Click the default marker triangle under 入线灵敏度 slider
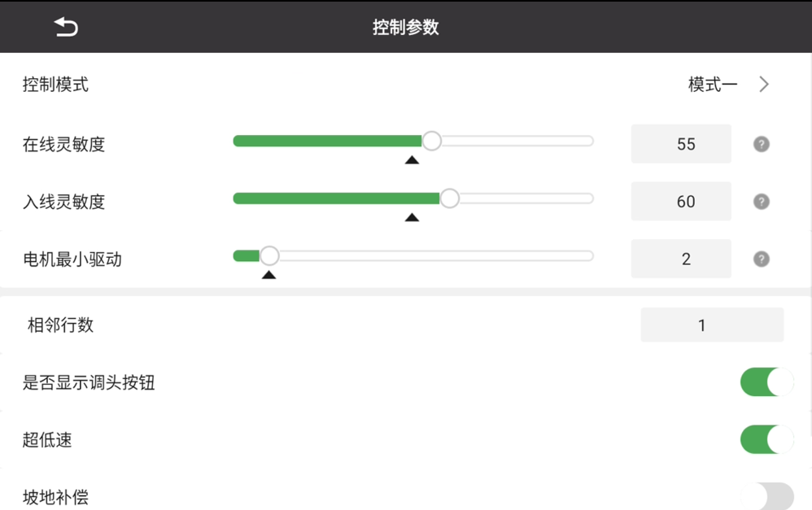The image size is (812, 510). pos(412,217)
